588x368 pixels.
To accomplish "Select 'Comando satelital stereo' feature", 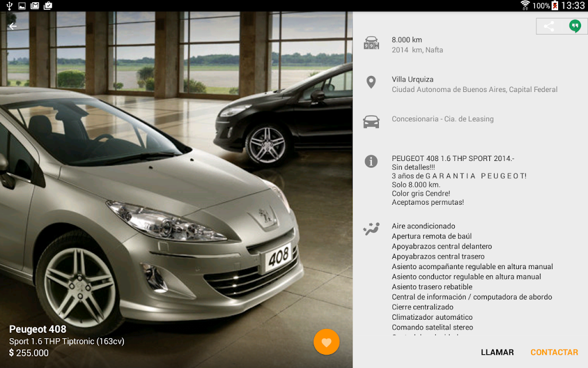I will [x=432, y=327].
